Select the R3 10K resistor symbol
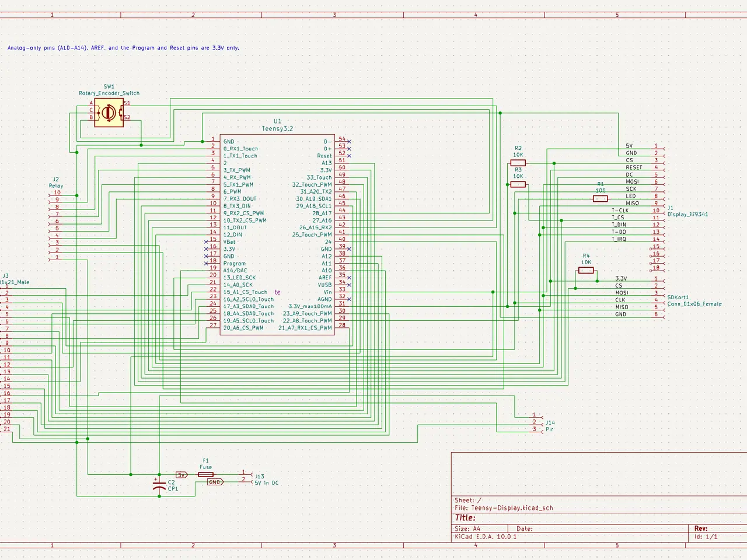The image size is (747, 560). pos(518,184)
